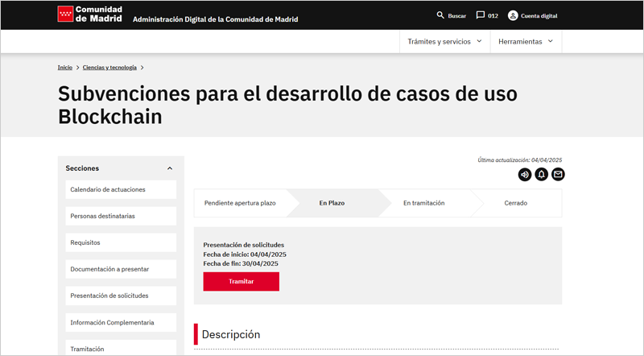Select the En tramitación stage tab
Screen dimensions: 644x356
[x=423, y=203]
